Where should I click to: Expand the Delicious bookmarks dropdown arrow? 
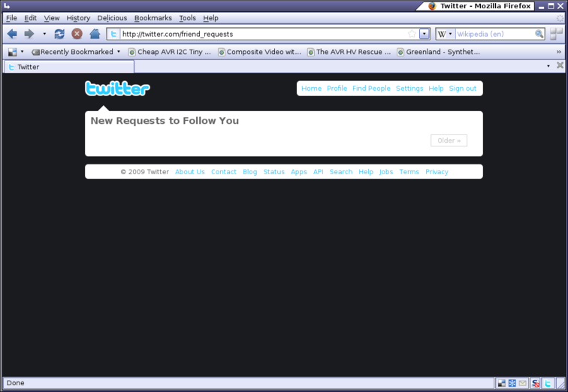coord(22,52)
